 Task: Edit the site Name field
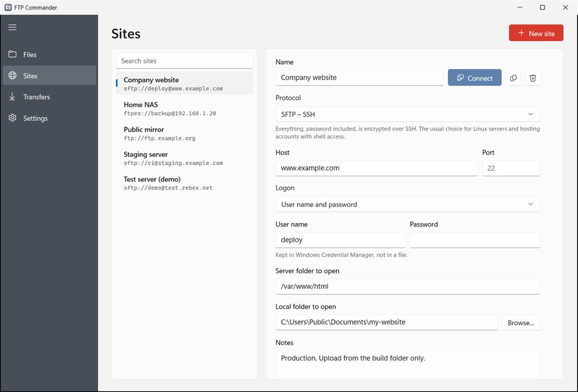tap(359, 78)
